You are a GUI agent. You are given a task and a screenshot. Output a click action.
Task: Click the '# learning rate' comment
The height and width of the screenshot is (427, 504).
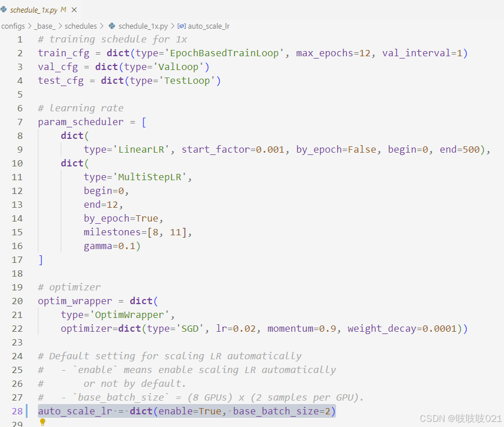point(81,108)
